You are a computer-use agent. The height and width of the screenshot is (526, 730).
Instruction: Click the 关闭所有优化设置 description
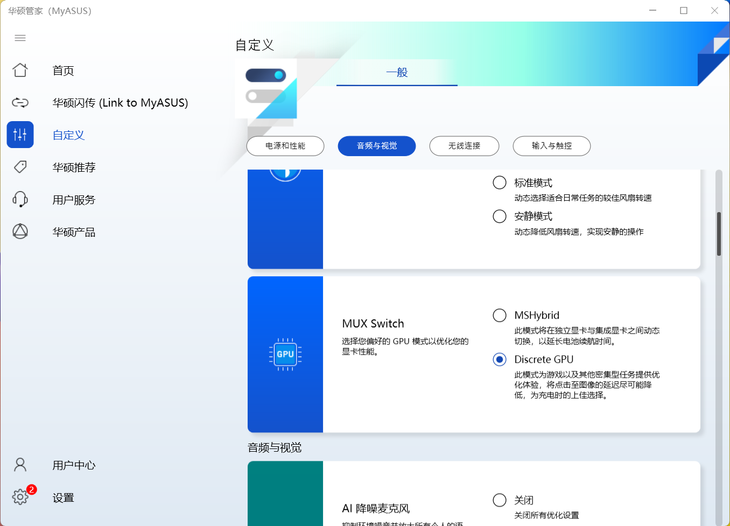click(x=547, y=515)
